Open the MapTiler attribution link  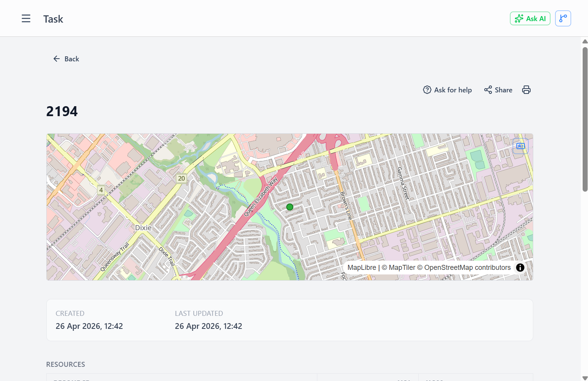(x=398, y=268)
